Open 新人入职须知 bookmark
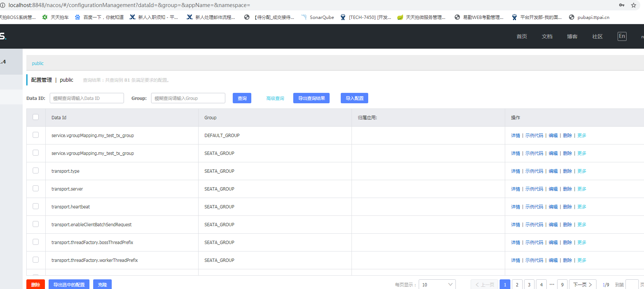The width and height of the screenshot is (644, 289). (x=154, y=17)
